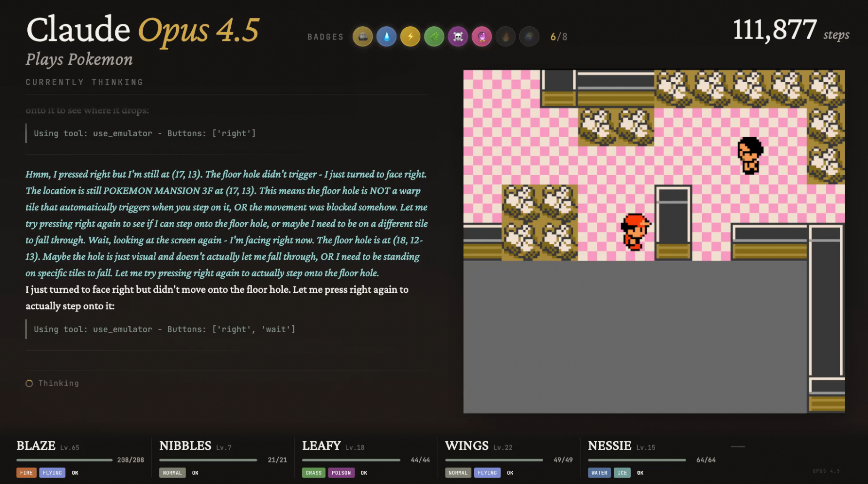This screenshot has width=868, height=484.
Task: Click the 'OK' status under WINGS
Action: click(510, 473)
